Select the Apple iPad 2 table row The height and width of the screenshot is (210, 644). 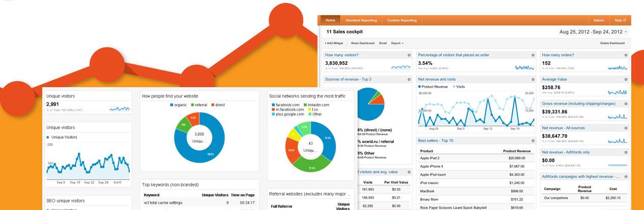click(x=476, y=159)
